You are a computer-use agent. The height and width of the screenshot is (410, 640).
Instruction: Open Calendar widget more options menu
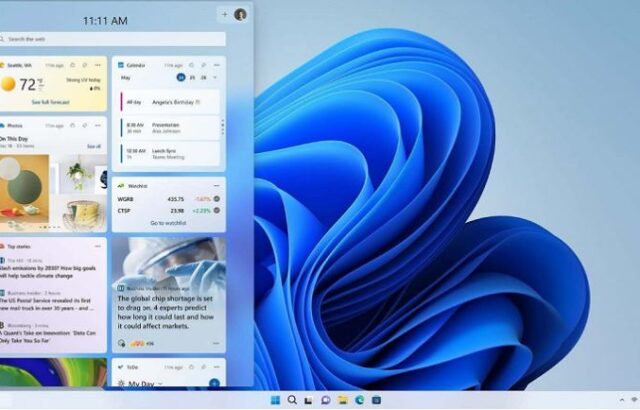pos(217,65)
